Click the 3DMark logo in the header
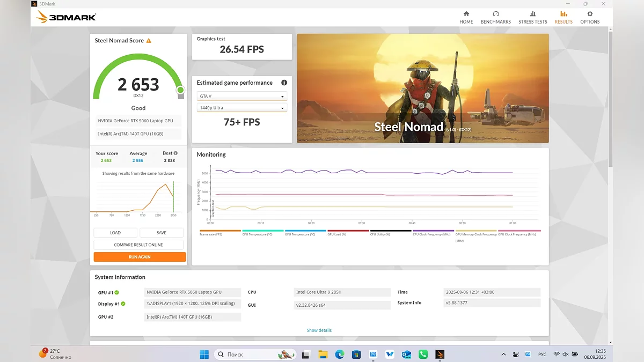 (x=67, y=17)
